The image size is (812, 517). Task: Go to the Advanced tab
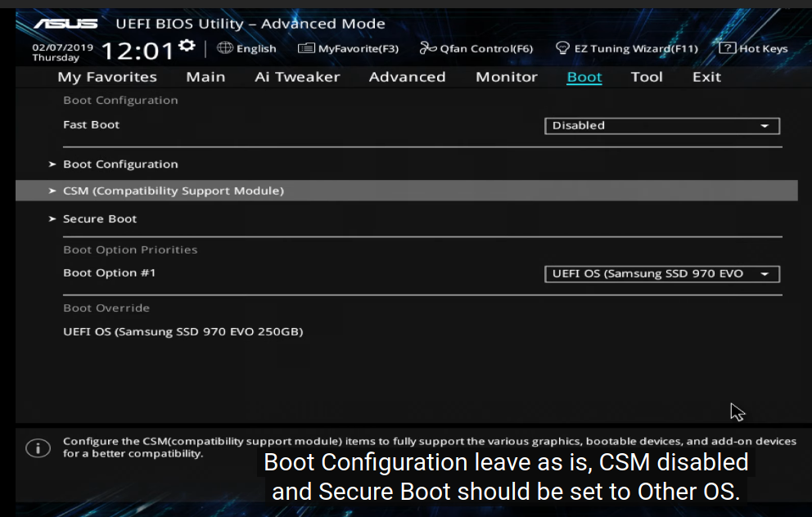click(x=407, y=77)
